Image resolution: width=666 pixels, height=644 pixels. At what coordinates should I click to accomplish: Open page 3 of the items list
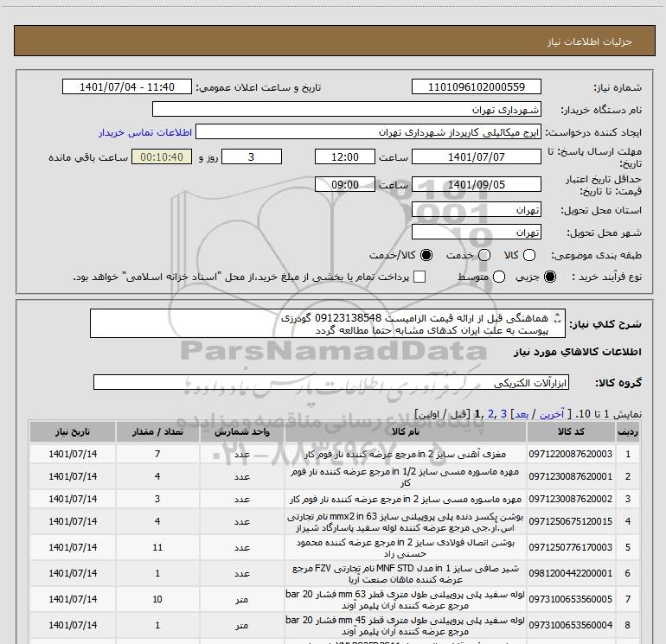coord(503,414)
